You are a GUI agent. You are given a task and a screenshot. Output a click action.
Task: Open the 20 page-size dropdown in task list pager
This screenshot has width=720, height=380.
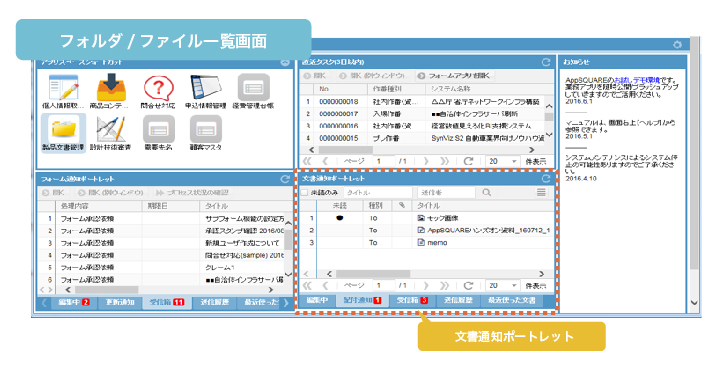pyautogui.click(x=503, y=161)
